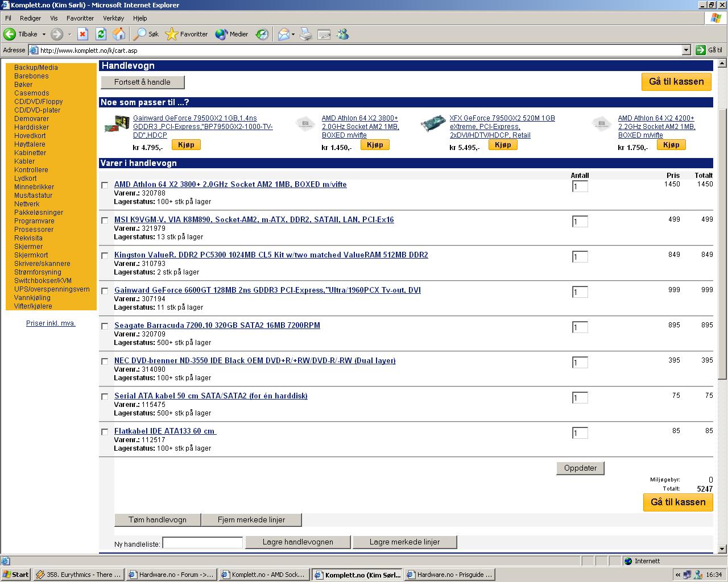The height and width of the screenshot is (582, 728).
Task: Open the Rediger menu
Action: (30, 18)
